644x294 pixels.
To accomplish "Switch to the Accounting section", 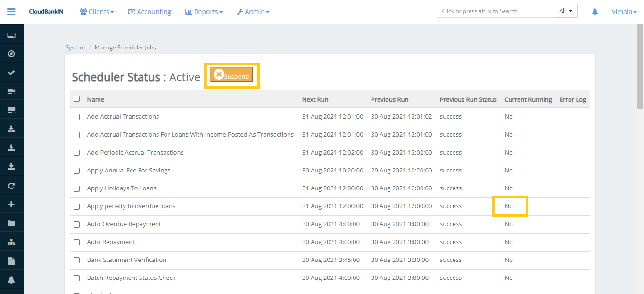I will coord(149,11).
